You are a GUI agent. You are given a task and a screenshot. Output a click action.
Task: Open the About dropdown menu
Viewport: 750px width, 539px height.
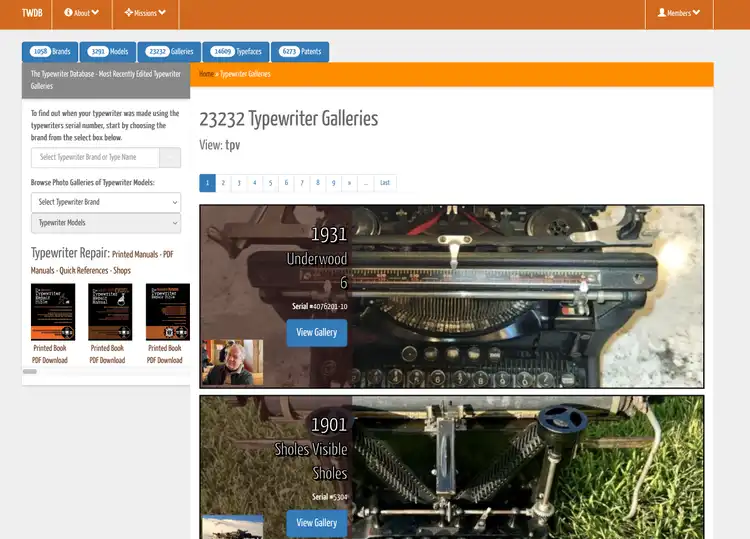(82, 13)
